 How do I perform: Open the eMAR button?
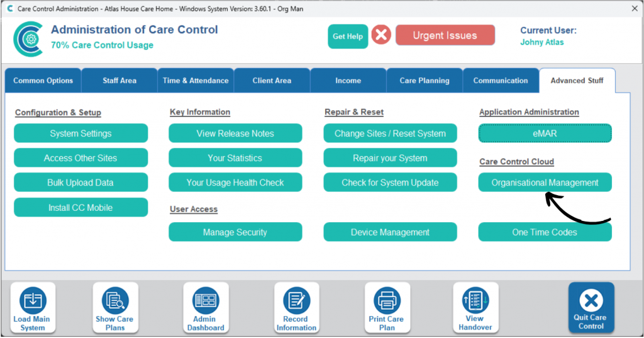coord(545,133)
